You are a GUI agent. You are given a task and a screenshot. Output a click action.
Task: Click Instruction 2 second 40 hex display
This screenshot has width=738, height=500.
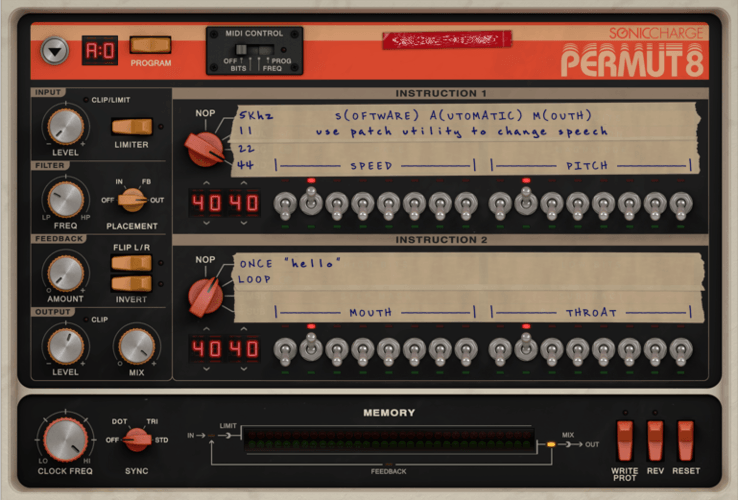click(244, 349)
